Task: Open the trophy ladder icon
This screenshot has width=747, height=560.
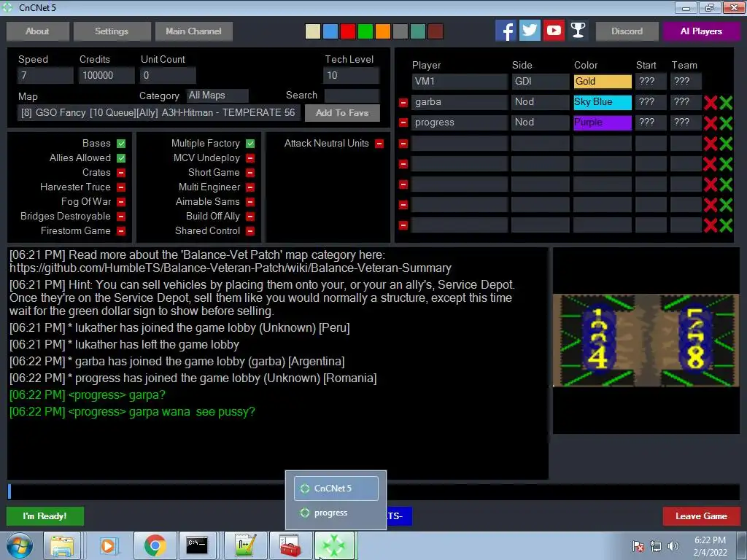Action: point(578,31)
